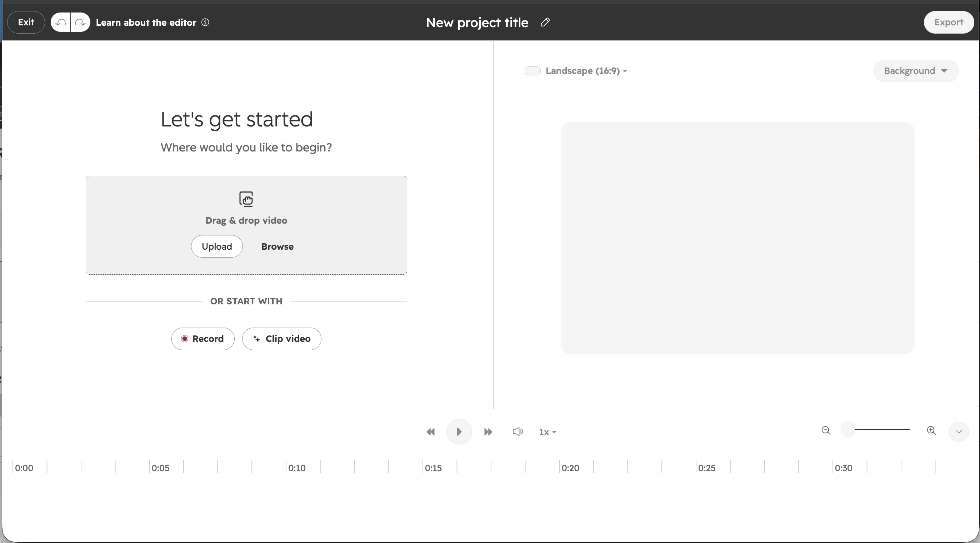Open the 1x playback speed dropdown
This screenshot has height=543, width=980.
pos(548,432)
